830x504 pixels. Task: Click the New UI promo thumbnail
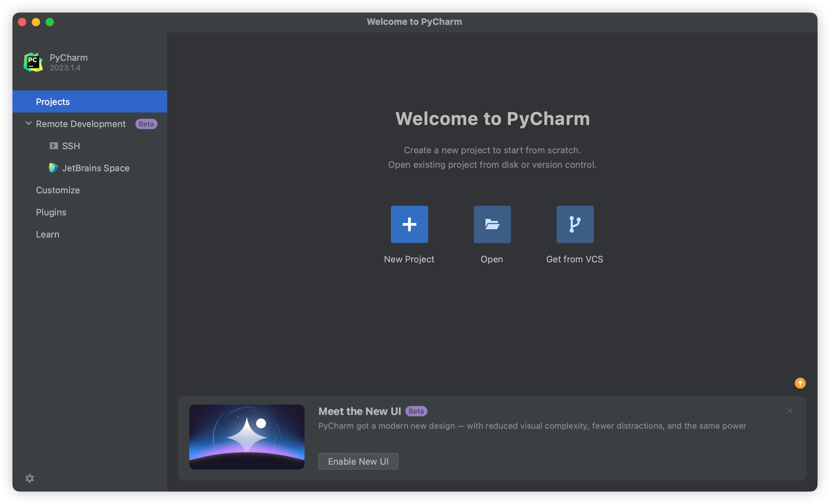(x=247, y=437)
